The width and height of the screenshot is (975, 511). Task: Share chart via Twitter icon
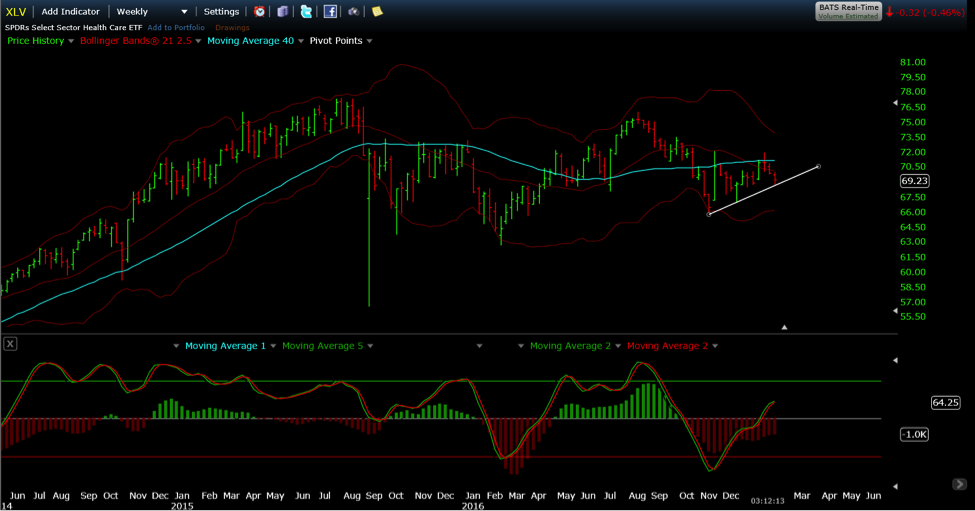(306, 11)
